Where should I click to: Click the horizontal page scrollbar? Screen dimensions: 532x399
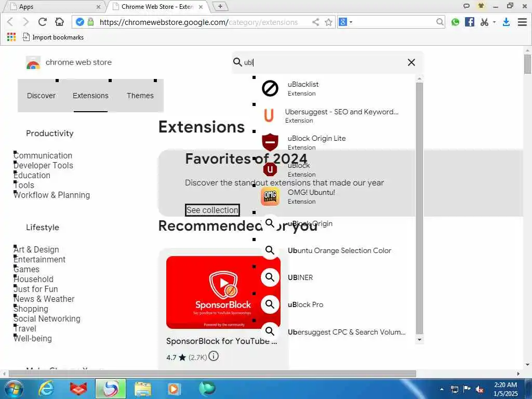tap(212, 374)
